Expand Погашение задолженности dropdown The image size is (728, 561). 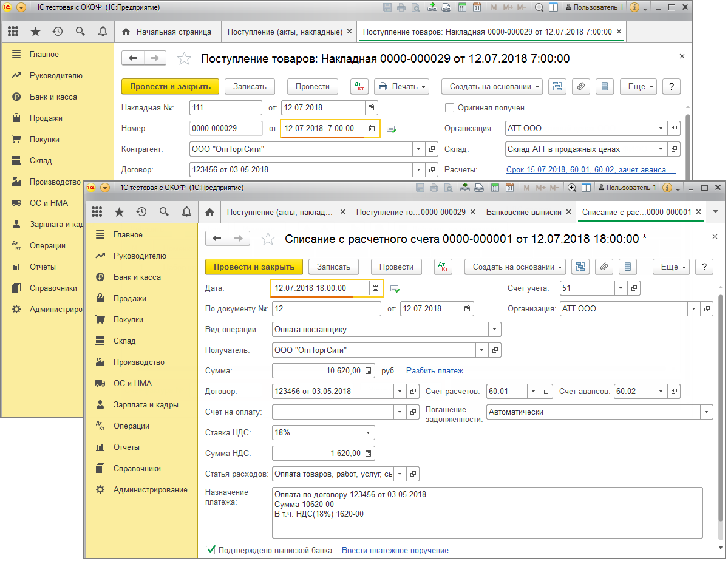707,412
